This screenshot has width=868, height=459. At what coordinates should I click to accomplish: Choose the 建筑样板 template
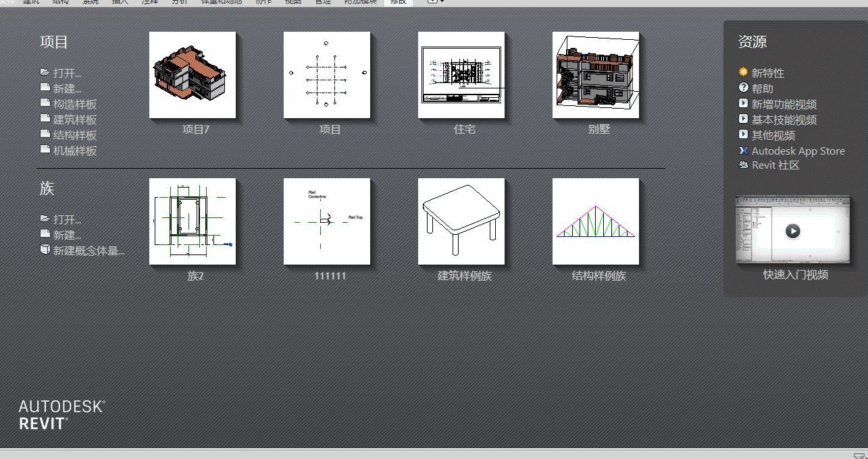[75, 119]
